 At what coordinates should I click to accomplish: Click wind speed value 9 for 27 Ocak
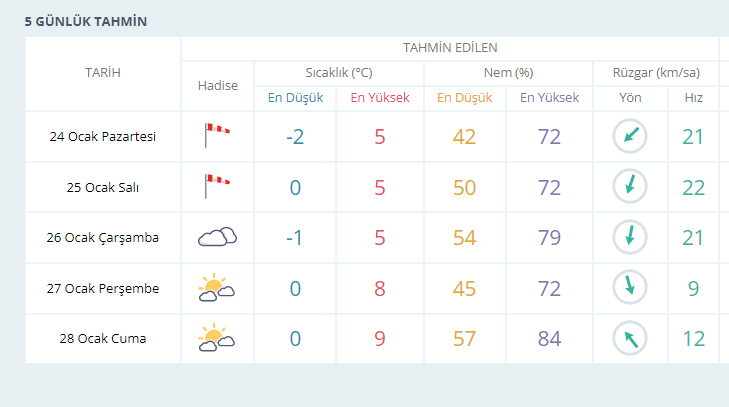[x=693, y=289]
